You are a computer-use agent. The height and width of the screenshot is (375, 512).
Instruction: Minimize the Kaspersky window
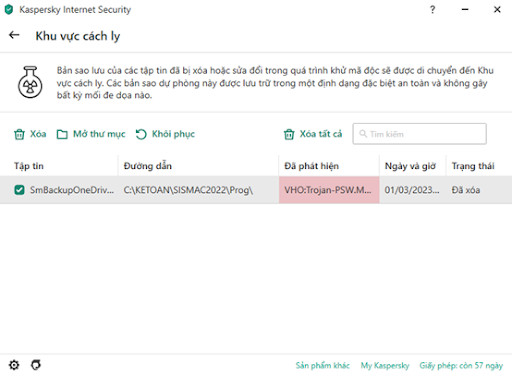(465, 10)
